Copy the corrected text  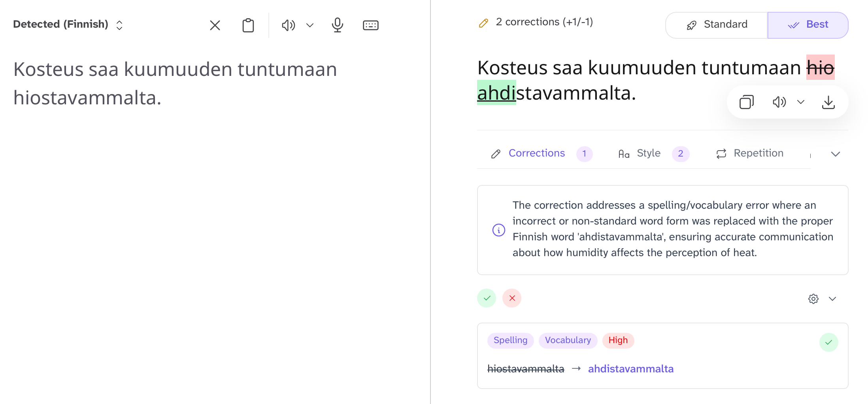pos(746,102)
